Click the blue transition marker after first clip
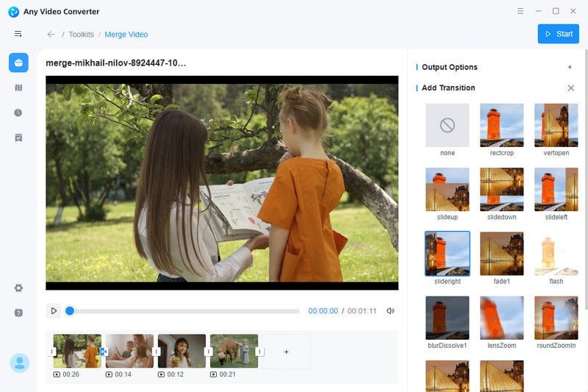588x392 pixels. point(104,352)
